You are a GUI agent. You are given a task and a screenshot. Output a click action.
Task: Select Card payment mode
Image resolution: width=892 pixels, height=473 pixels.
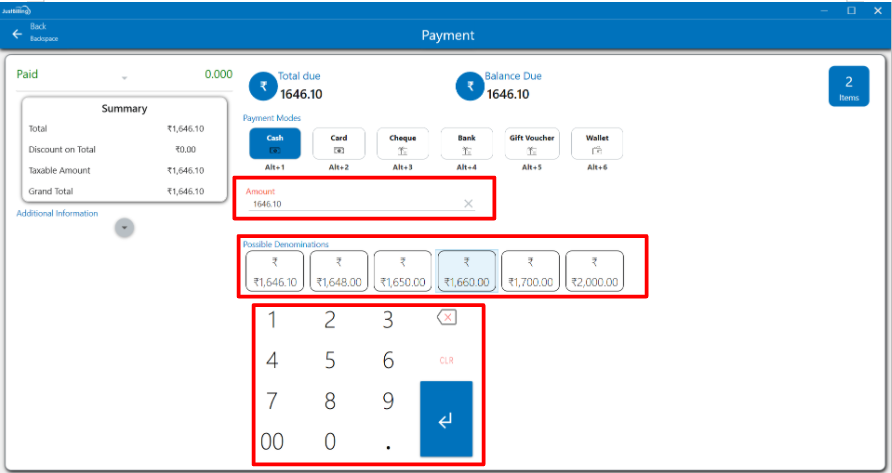338,144
